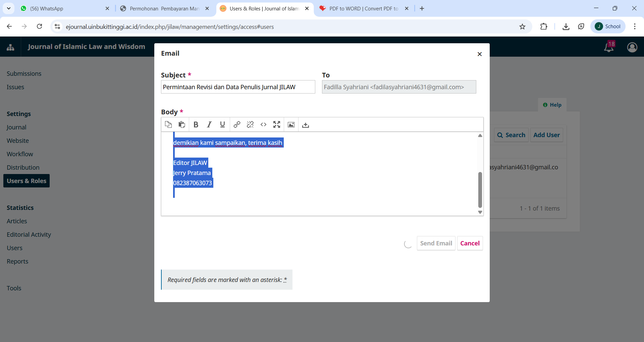Expand the editor to fullscreen

(x=277, y=125)
